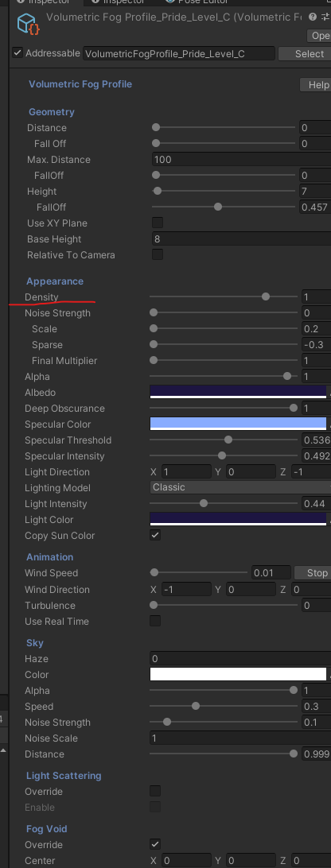Click the Max. Distance value field

coord(241,160)
